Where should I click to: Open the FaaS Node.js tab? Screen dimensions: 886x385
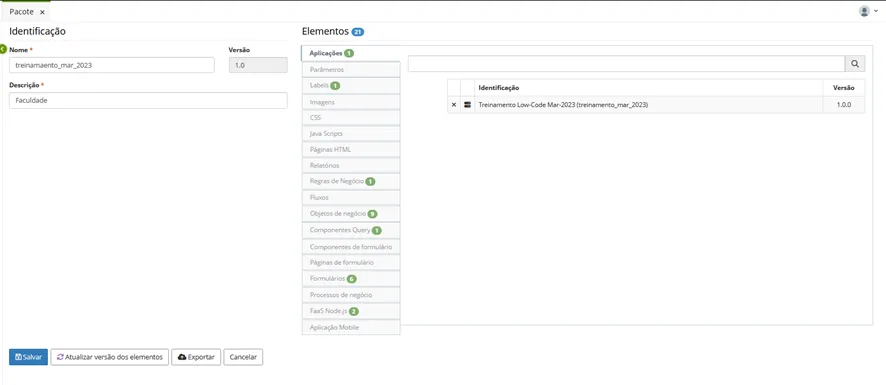click(x=351, y=311)
